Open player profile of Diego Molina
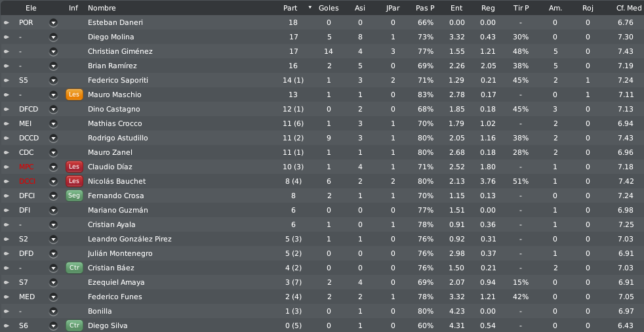This screenshot has width=644, height=332. pos(111,37)
